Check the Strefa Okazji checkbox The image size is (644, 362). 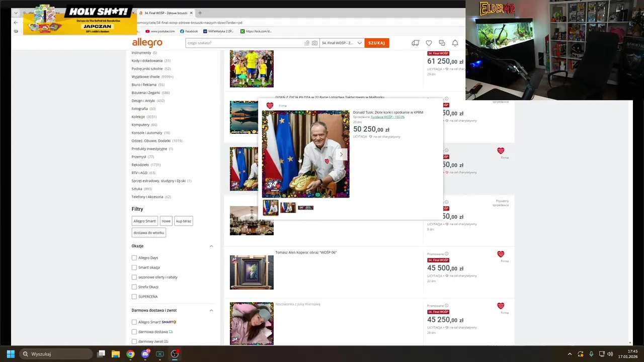click(134, 287)
